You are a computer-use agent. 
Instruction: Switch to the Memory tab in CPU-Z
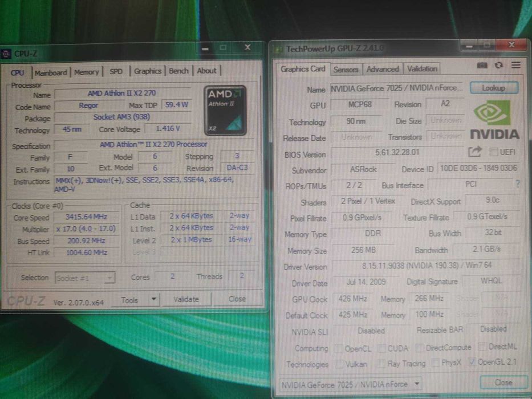click(86, 72)
